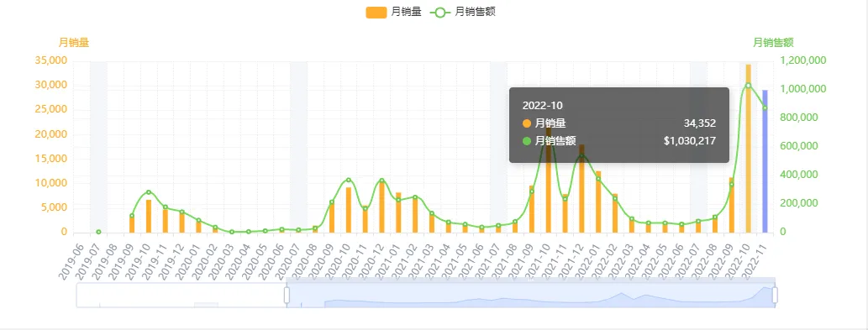
Task: Click the 2019-07 green data point
Action: click(98, 232)
